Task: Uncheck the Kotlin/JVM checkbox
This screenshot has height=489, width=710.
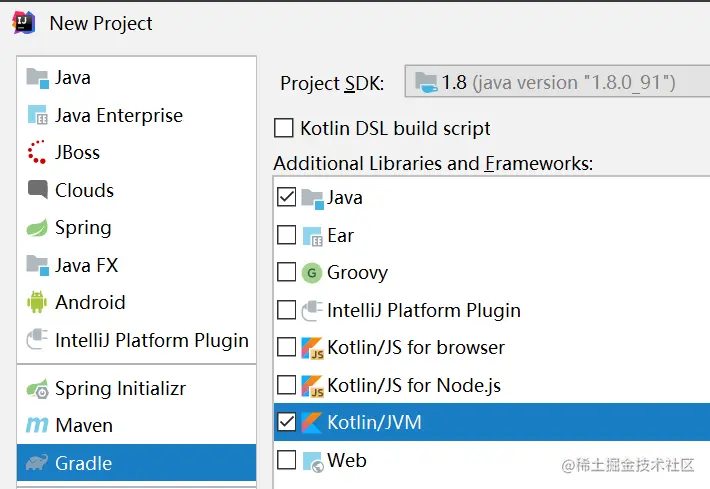Action: click(x=287, y=423)
